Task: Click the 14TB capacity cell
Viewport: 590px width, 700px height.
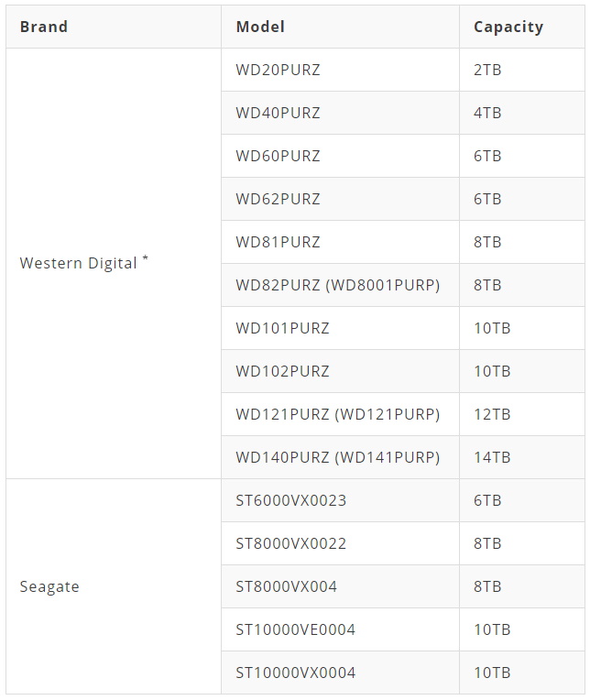Action: tap(522, 457)
